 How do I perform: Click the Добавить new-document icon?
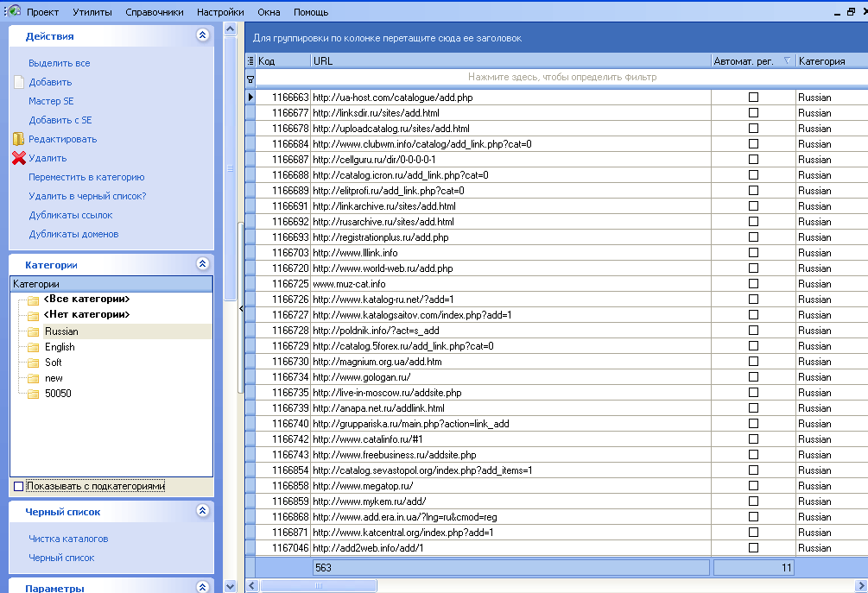pos(17,82)
